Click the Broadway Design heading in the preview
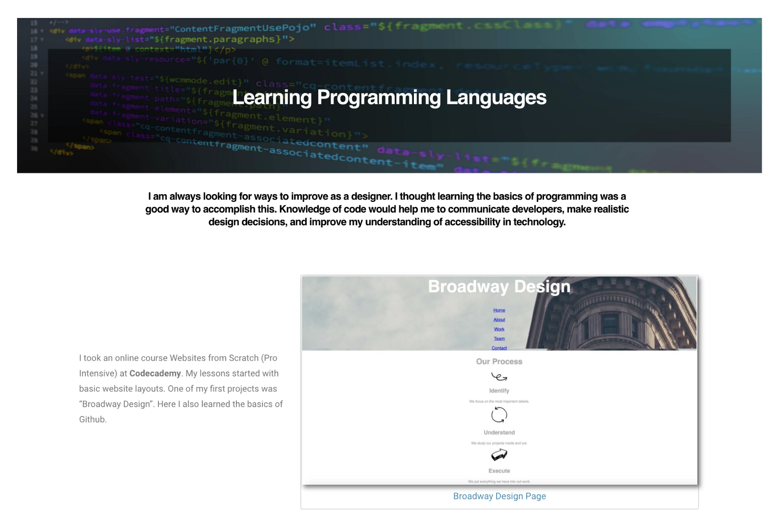Screen dimensions: 780x532 (499, 287)
